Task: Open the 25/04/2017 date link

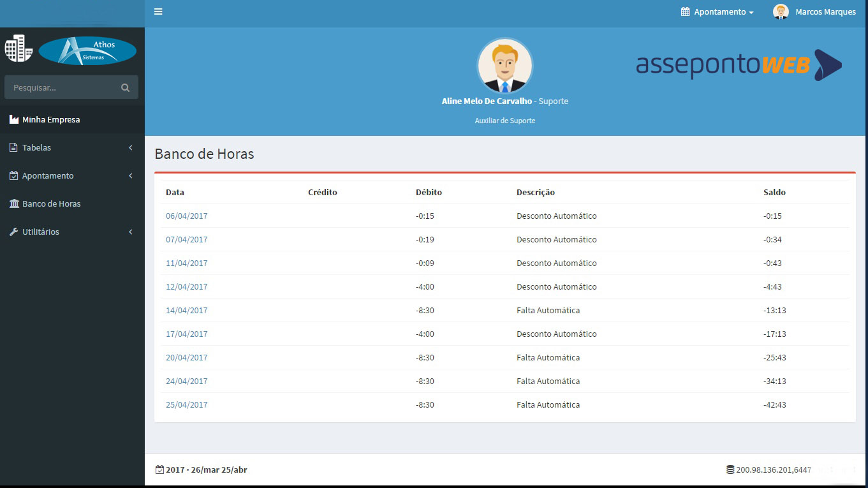Action: pyautogui.click(x=186, y=404)
